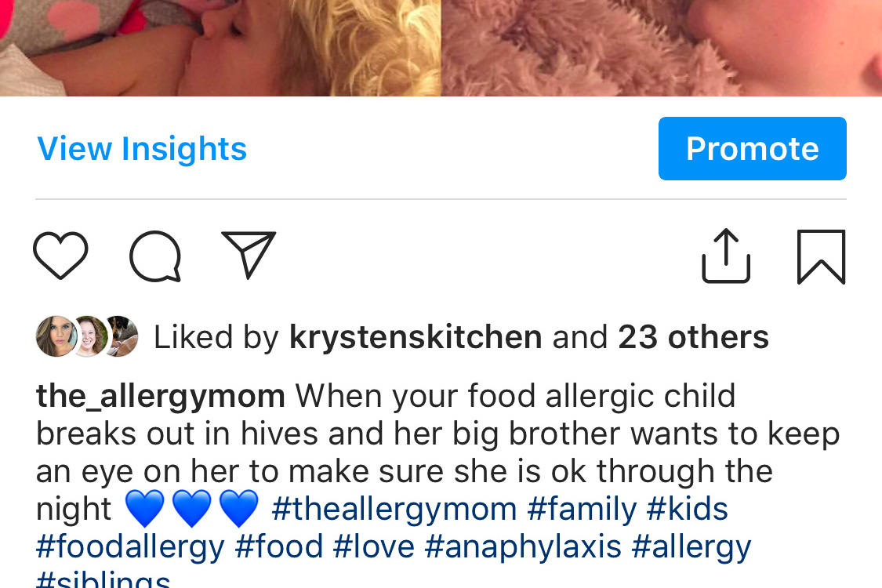
Task: Tap the share upload arrow icon
Action: (x=726, y=256)
